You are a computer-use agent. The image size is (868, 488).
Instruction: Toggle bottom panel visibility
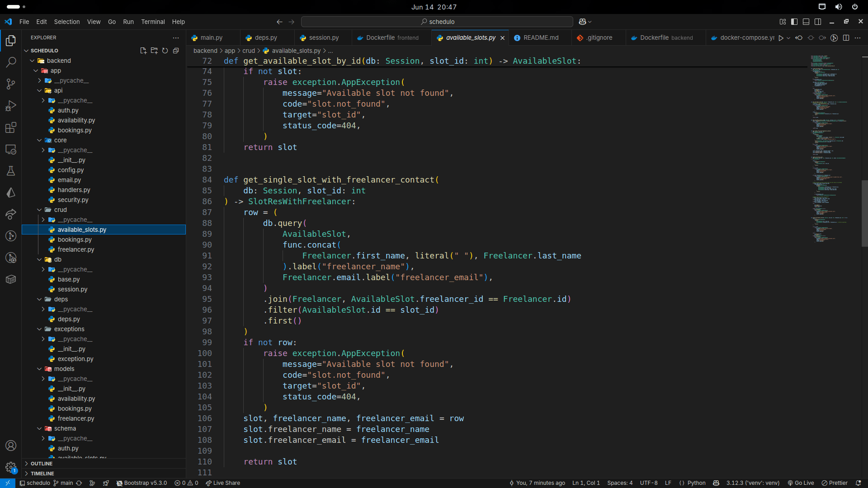coord(806,22)
